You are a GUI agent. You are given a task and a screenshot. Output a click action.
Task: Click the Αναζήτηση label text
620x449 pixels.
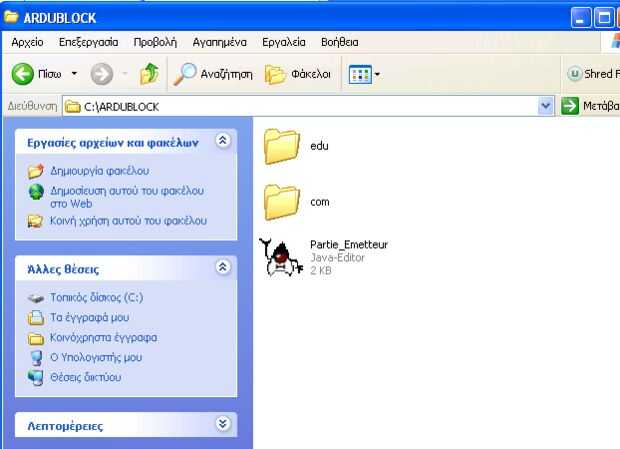pos(226,74)
